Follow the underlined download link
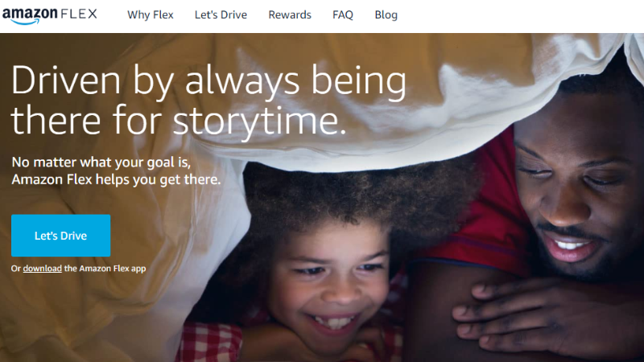 click(42, 268)
